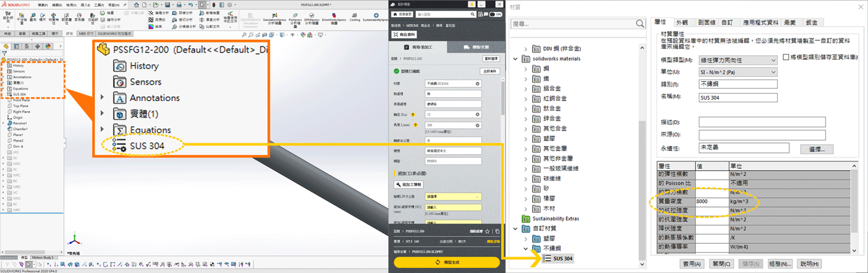The image size is (868, 273).
Task: Click the SUS 304 material icon in the custom materials tree
Action: pos(547,258)
